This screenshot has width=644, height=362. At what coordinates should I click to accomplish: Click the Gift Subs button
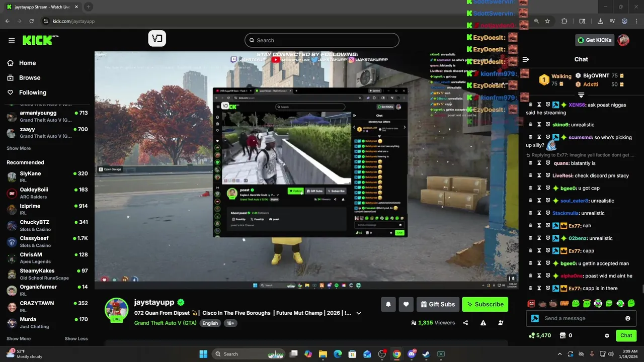(x=437, y=304)
